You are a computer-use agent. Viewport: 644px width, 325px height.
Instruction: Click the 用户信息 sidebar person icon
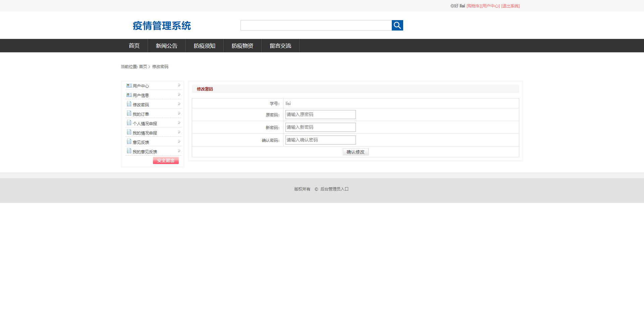pos(129,95)
